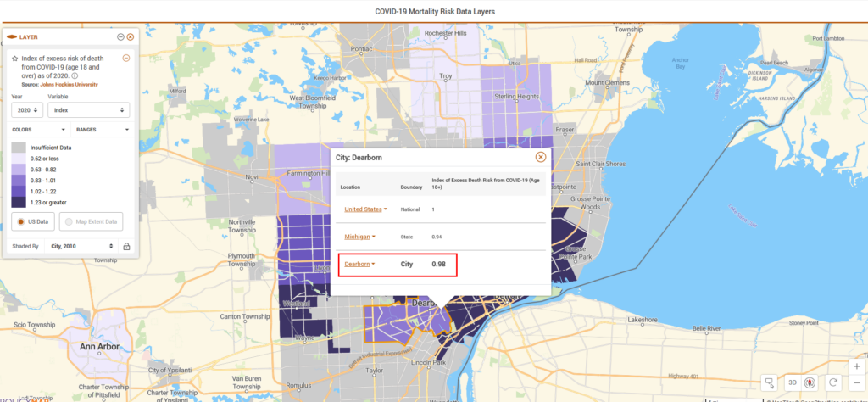Click the 'City: Dearborn' popup title

click(x=359, y=158)
